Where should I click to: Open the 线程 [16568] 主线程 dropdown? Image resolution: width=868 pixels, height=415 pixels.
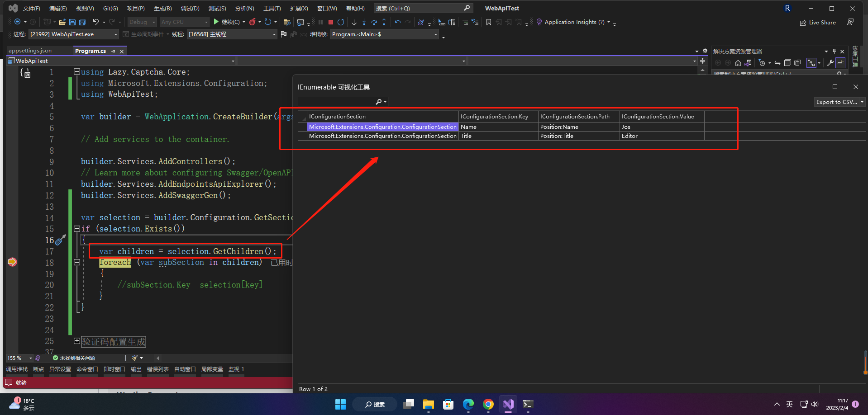tap(232, 34)
